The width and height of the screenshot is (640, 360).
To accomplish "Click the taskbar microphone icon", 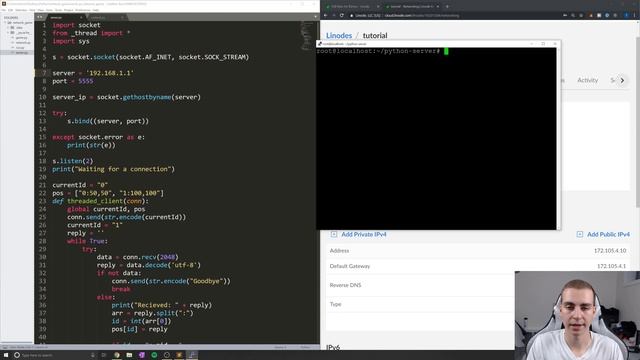I will pyautogui.click(x=93, y=355).
